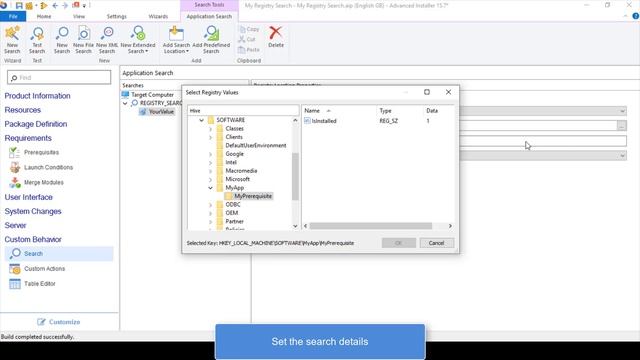Screen dimensions: 640x360
Task: Open Custom Behavior section
Action: point(33,240)
